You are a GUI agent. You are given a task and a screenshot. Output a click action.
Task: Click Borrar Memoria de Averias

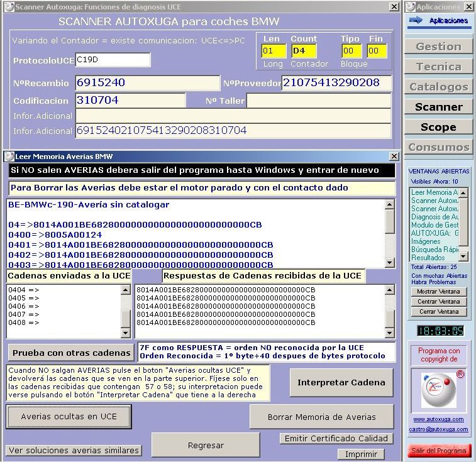tap(322, 417)
